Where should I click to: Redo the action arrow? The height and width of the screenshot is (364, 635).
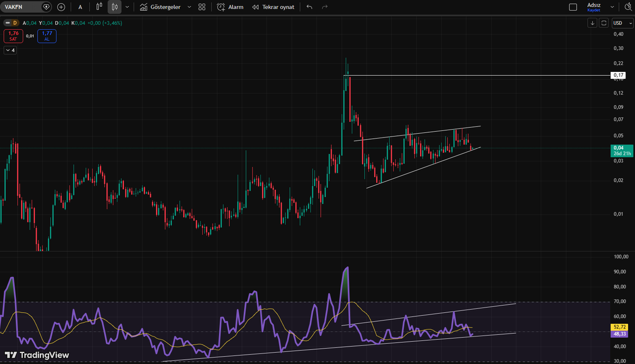[x=324, y=7]
